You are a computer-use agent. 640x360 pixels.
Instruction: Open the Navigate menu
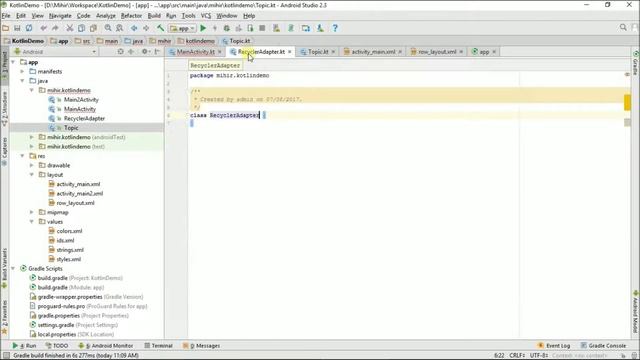60,16
